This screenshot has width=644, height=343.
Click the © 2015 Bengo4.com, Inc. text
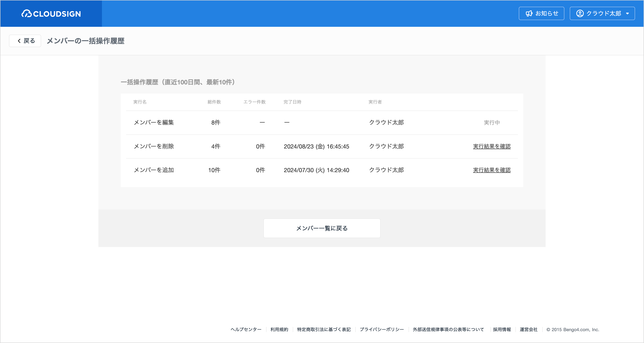[573, 330]
